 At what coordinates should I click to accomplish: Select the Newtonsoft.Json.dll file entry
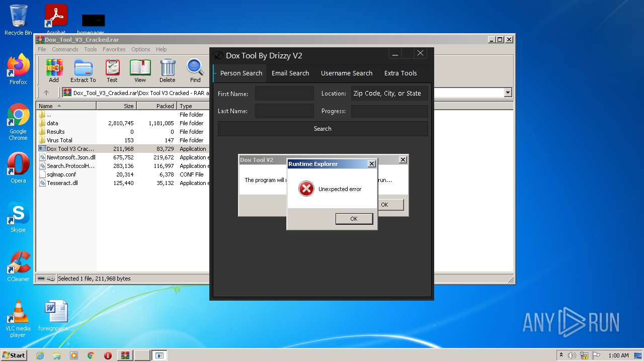pyautogui.click(x=70, y=157)
